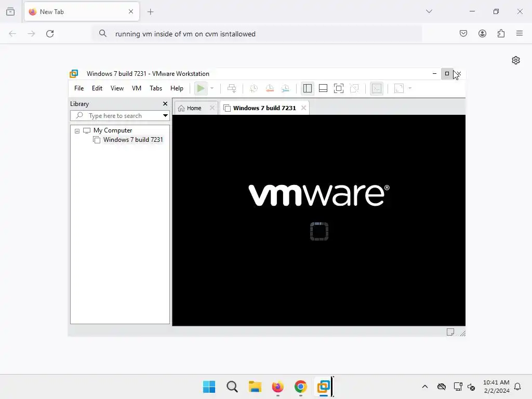Enter full screen mode icon
Viewport: 532px width, 399px height.
(339, 88)
